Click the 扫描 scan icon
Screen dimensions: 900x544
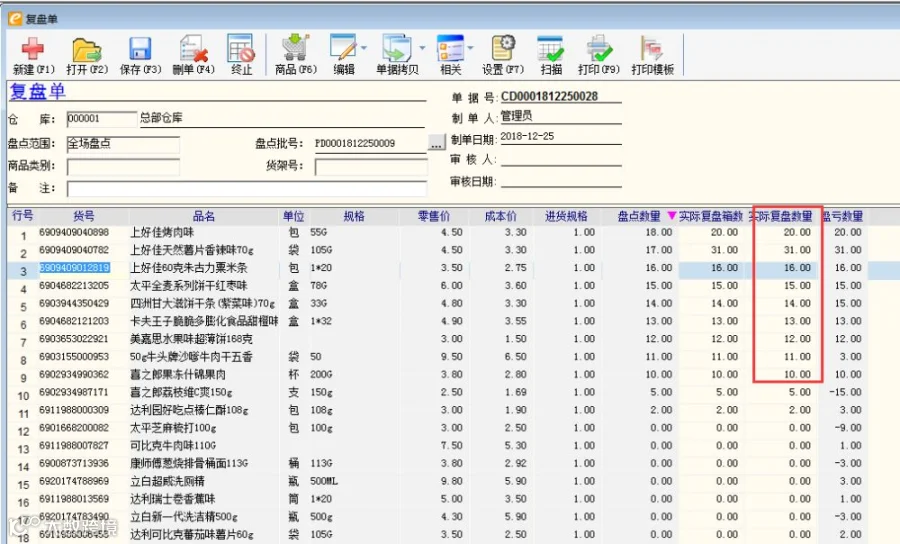tap(551, 48)
